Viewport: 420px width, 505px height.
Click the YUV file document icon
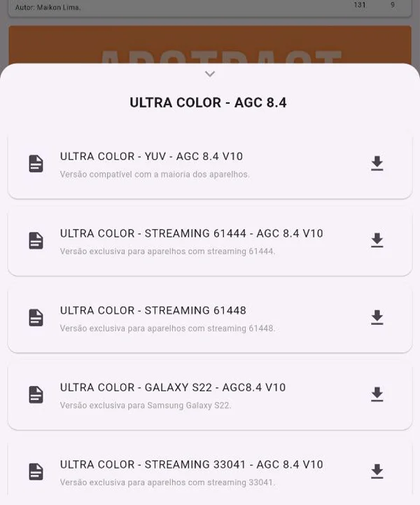click(36, 164)
